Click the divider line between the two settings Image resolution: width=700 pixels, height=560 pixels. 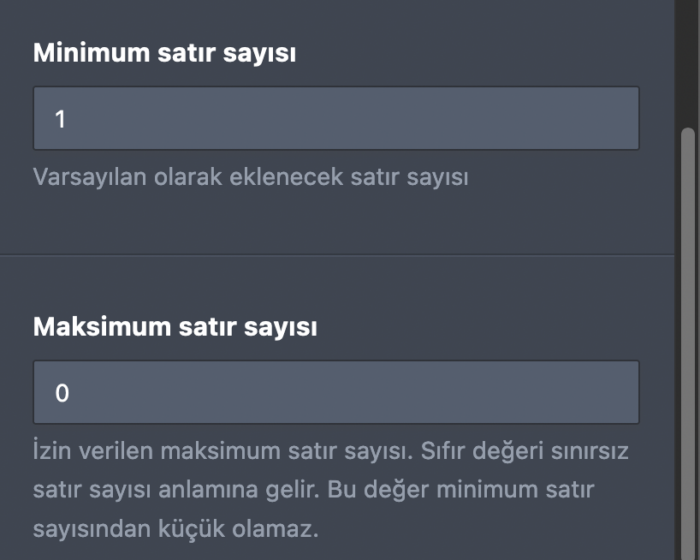click(x=336, y=255)
